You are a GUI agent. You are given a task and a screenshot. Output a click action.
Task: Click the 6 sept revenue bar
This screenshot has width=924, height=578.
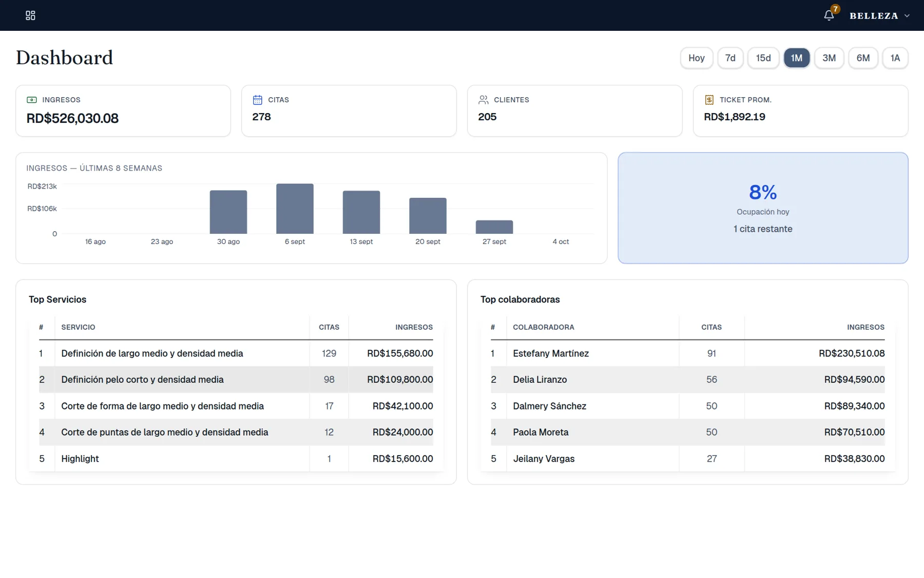pos(295,209)
